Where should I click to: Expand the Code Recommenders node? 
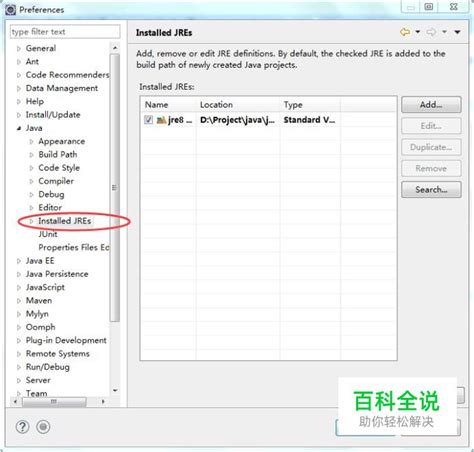coord(19,75)
